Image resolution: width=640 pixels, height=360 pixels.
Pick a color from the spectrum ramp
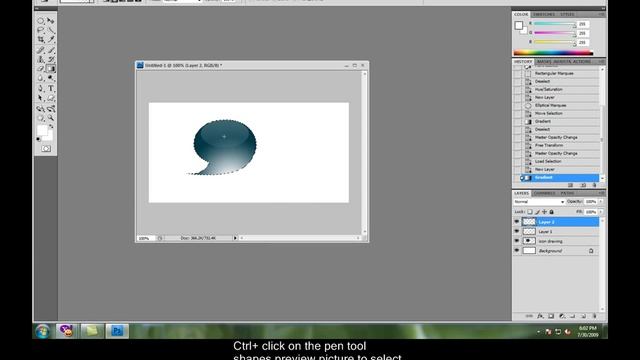(x=553, y=53)
